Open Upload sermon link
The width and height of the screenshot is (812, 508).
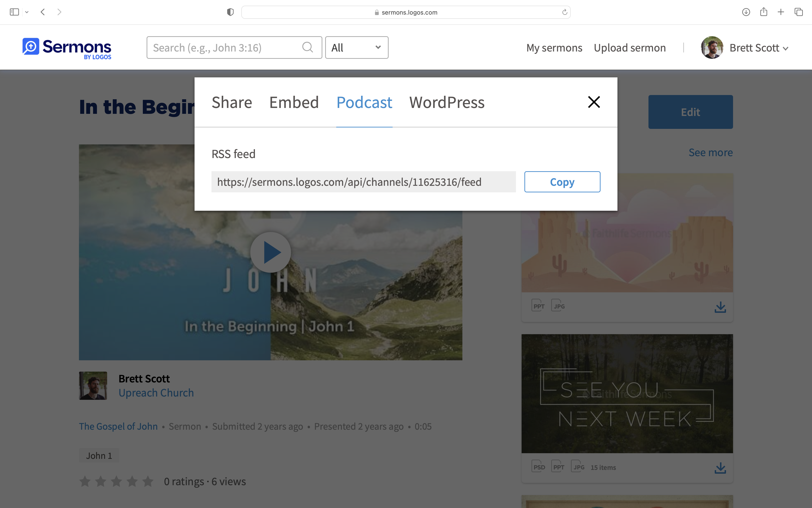click(x=630, y=48)
